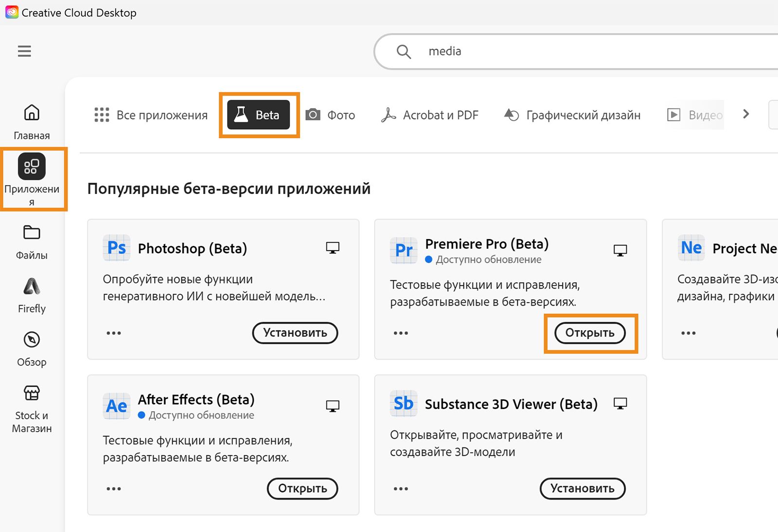
Task: Open Обзор in sidebar
Action: point(32,349)
